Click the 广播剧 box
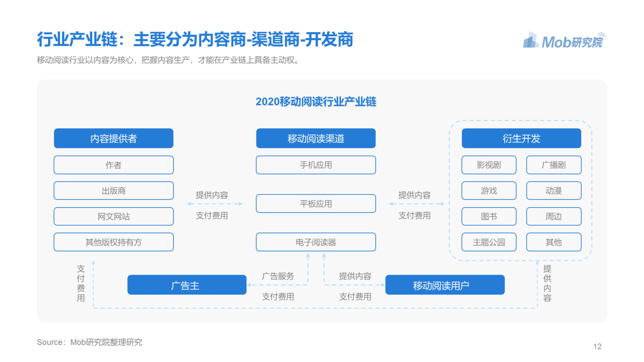The width and height of the screenshot is (644, 362). 553,165
